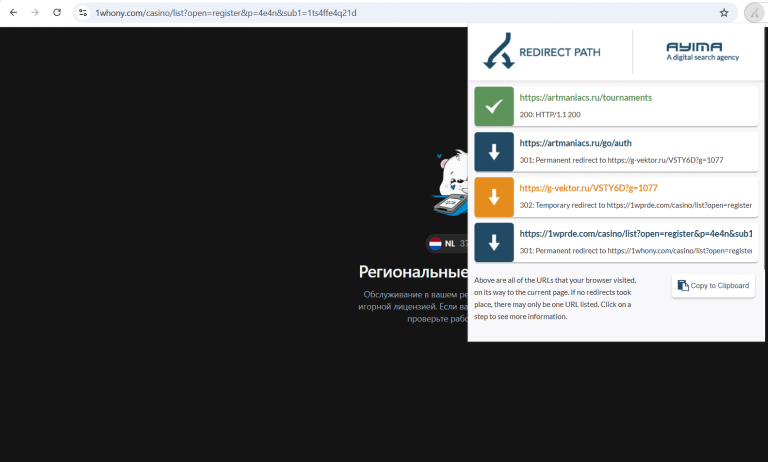The width and height of the screenshot is (768, 462).
Task: Click the Redirect Path logo
Action: point(542,51)
